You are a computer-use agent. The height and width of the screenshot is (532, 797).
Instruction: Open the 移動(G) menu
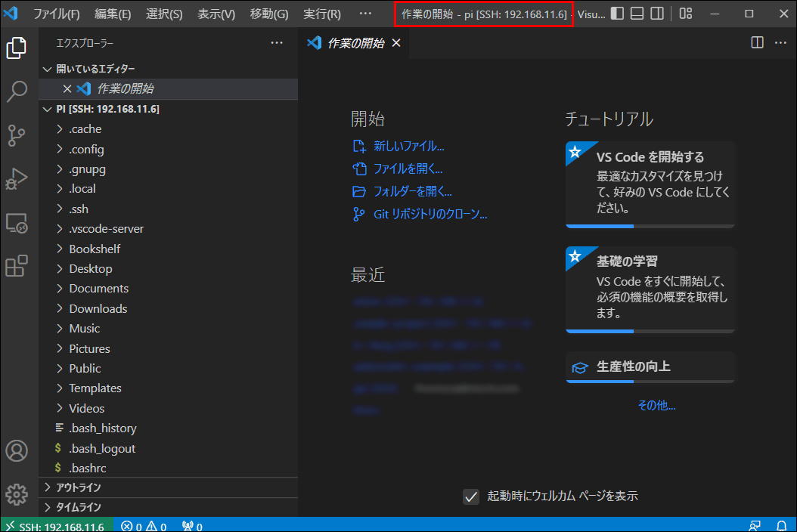(x=269, y=14)
